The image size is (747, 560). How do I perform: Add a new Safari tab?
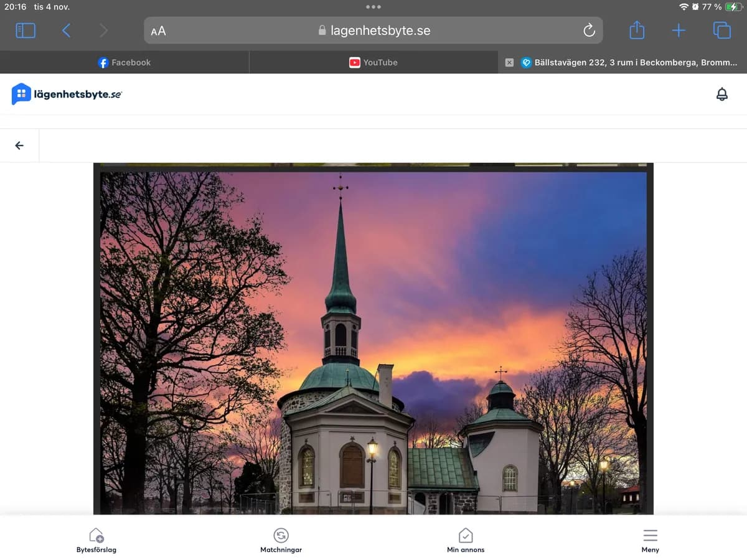click(679, 30)
